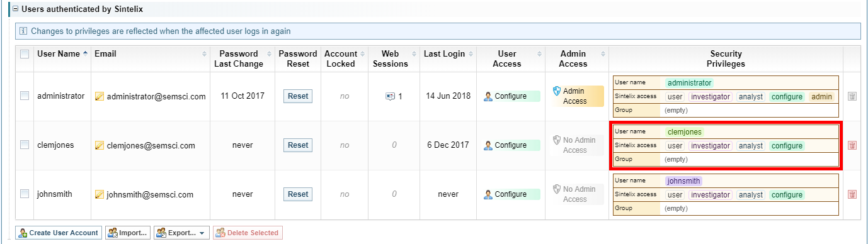Open the Import users dialog
This screenshot has height=244, width=868.
tap(128, 233)
